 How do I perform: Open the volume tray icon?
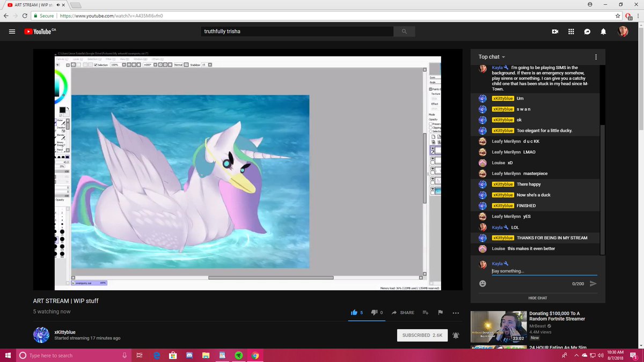600,355
